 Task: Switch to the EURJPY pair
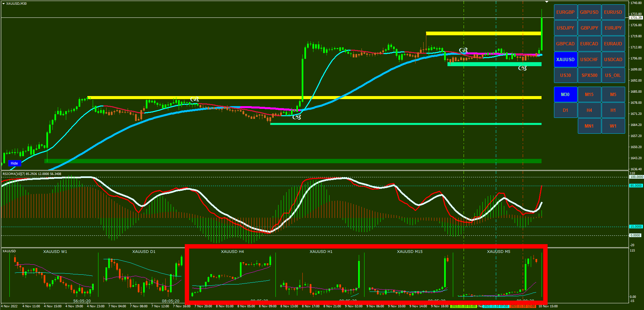pyautogui.click(x=613, y=28)
